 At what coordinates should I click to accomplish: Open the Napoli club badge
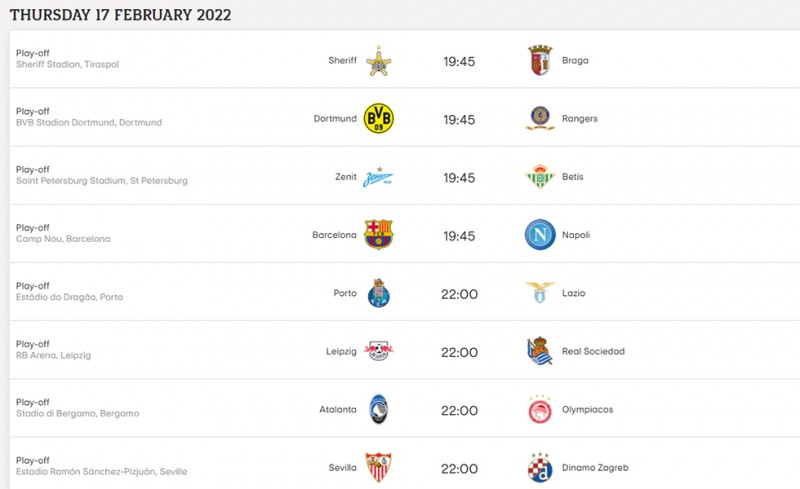click(540, 235)
